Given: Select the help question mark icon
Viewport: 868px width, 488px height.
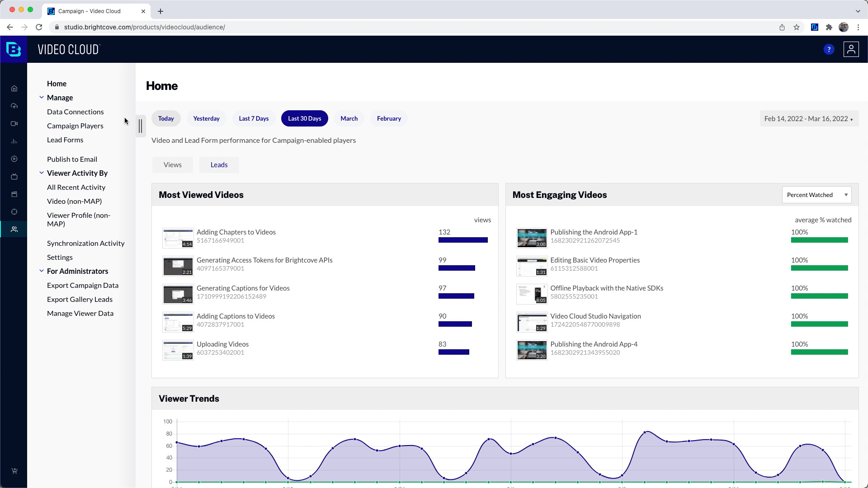Looking at the screenshot, I should point(829,49).
